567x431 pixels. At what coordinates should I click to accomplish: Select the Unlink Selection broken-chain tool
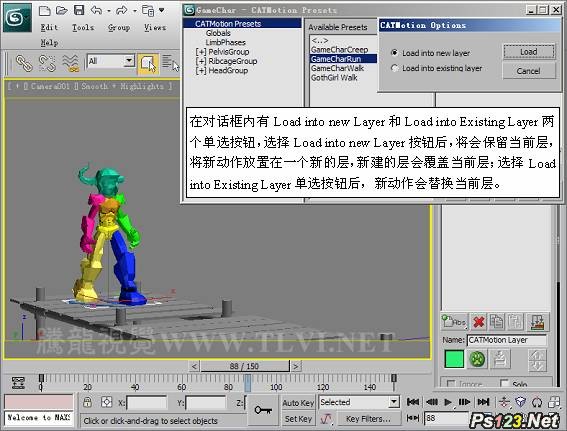(47, 63)
